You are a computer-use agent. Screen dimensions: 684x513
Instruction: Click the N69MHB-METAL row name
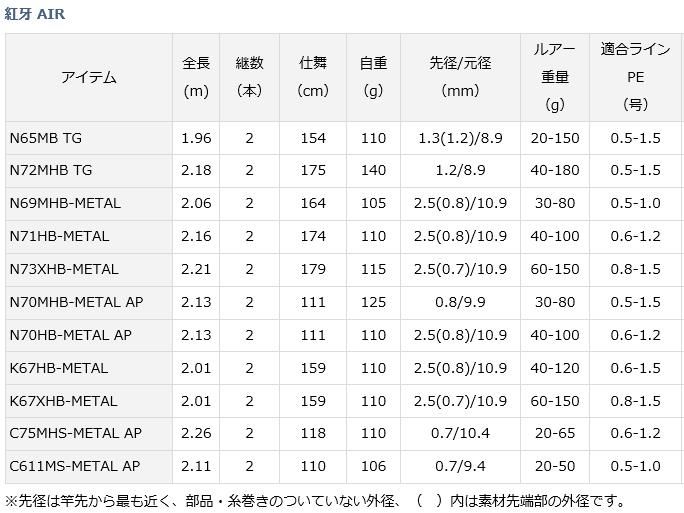click(x=65, y=203)
